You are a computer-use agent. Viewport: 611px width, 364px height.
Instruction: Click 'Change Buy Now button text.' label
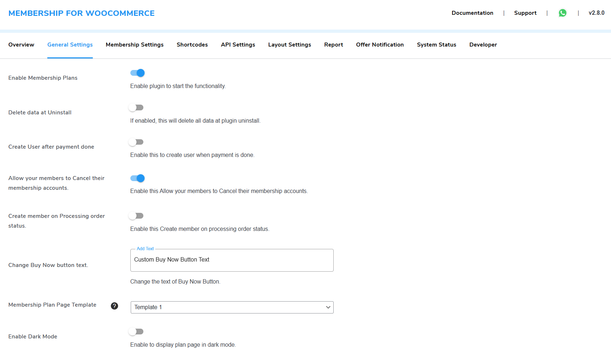[x=48, y=265]
